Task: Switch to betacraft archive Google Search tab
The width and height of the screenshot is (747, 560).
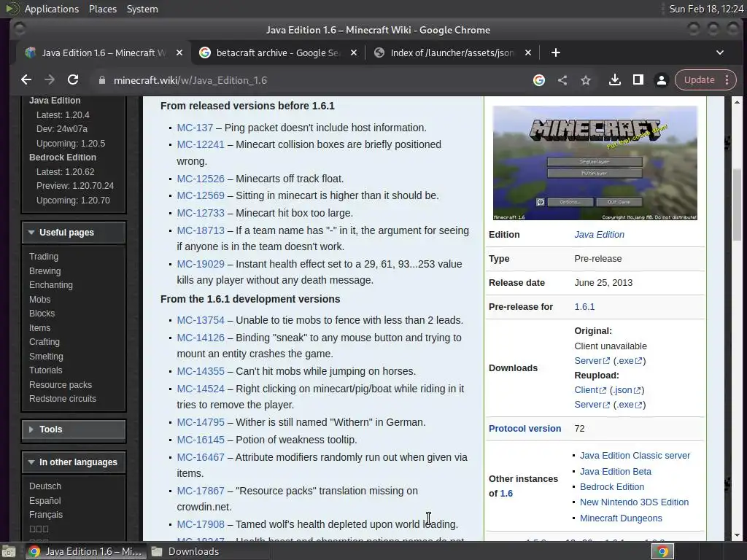Action: point(278,52)
